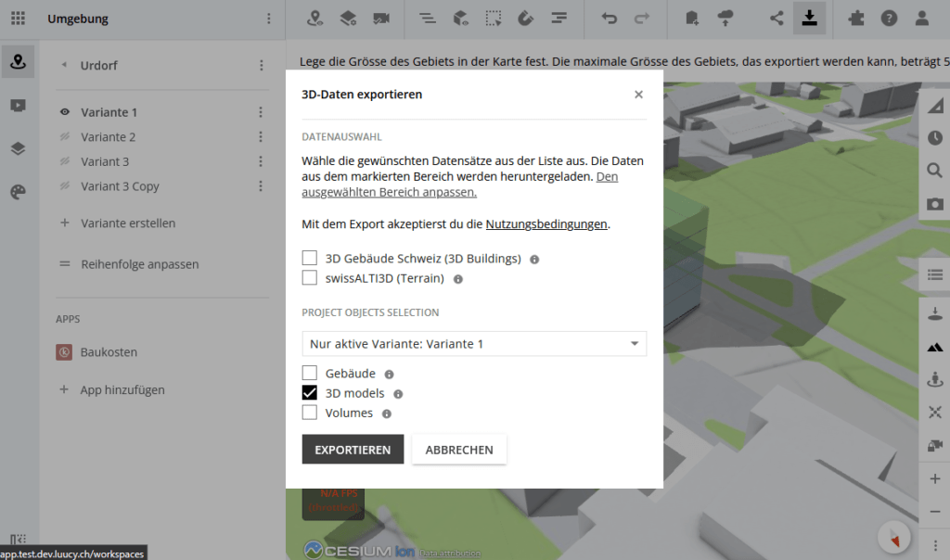950x560 pixels.
Task: Click the layers icon in left sidebar
Action: [x=18, y=148]
